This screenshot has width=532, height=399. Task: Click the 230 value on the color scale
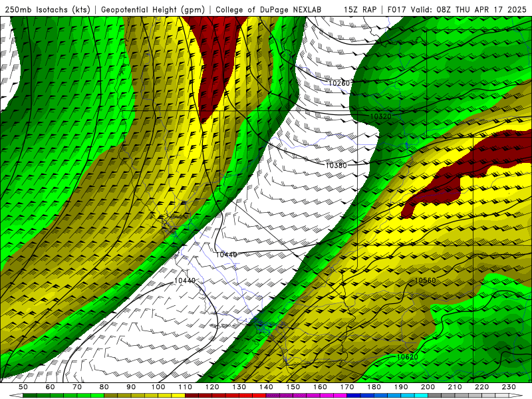point(509,387)
